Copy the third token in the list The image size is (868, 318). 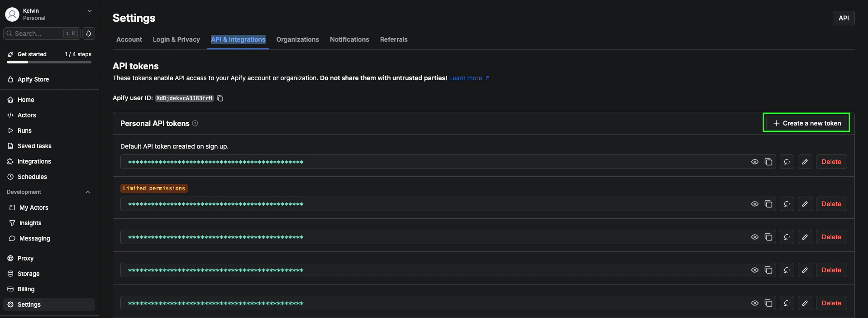pos(768,237)
